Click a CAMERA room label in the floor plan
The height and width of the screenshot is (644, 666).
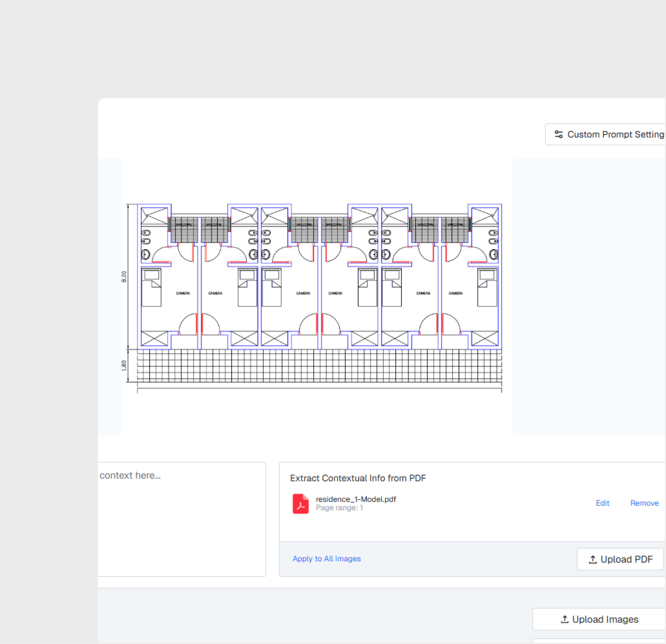click(183, 293)
